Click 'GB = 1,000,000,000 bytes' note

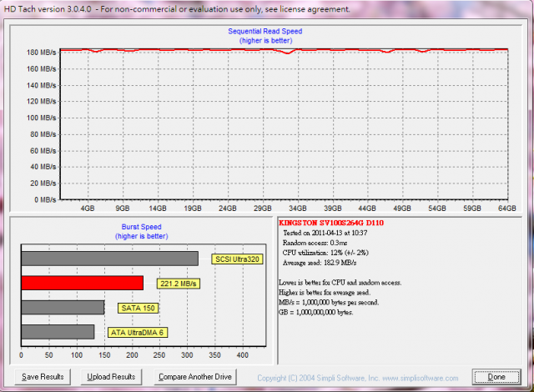click(x=315, y=312)
